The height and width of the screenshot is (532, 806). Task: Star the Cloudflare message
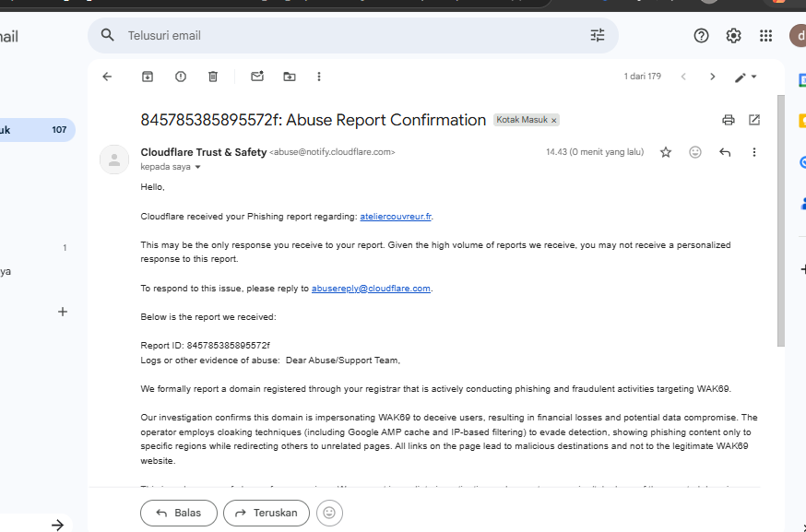(x=666, y=152)
